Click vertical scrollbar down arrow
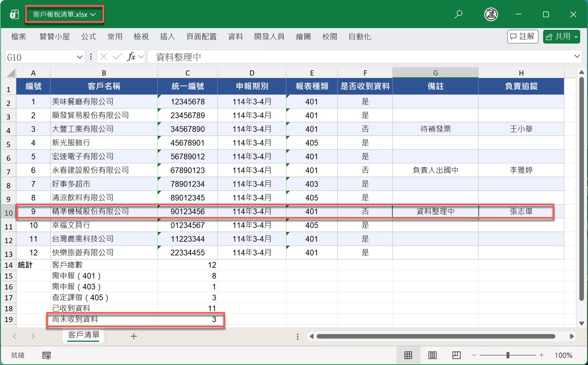588x365 pixels. tap(582, 323)
